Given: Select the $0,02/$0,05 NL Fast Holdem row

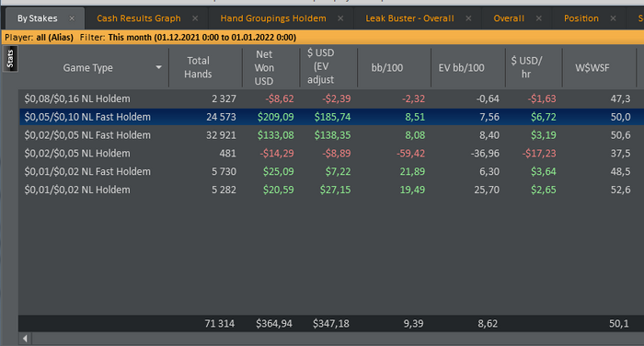Looking at the screenshot, I should pyautogui.click(x=331, y=135).
